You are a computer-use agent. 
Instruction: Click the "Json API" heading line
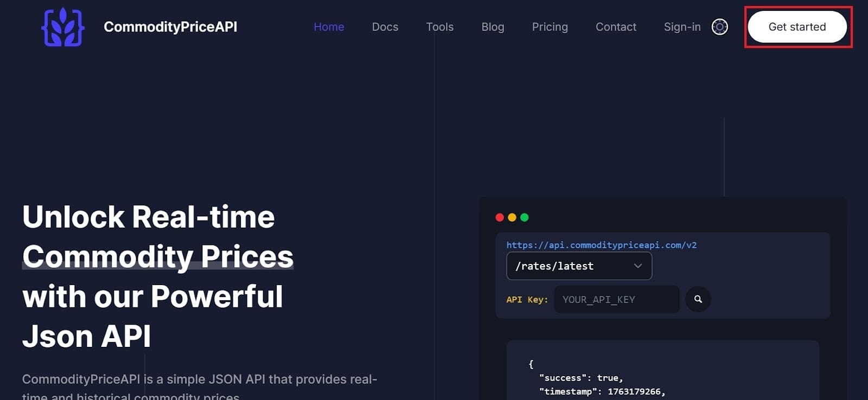pyautogui.click(x=86, y=336)
